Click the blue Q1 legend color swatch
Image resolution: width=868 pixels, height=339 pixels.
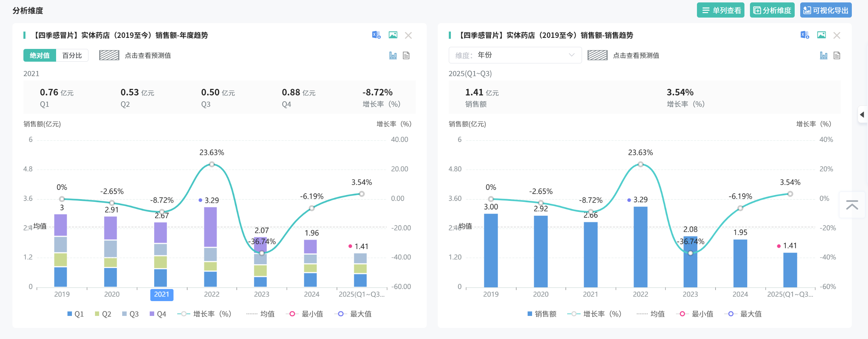pyautogui.click(x=70, y=314)
